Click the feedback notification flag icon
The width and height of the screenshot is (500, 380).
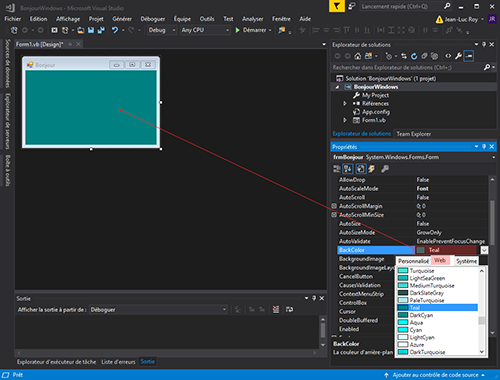pos(337,6)
